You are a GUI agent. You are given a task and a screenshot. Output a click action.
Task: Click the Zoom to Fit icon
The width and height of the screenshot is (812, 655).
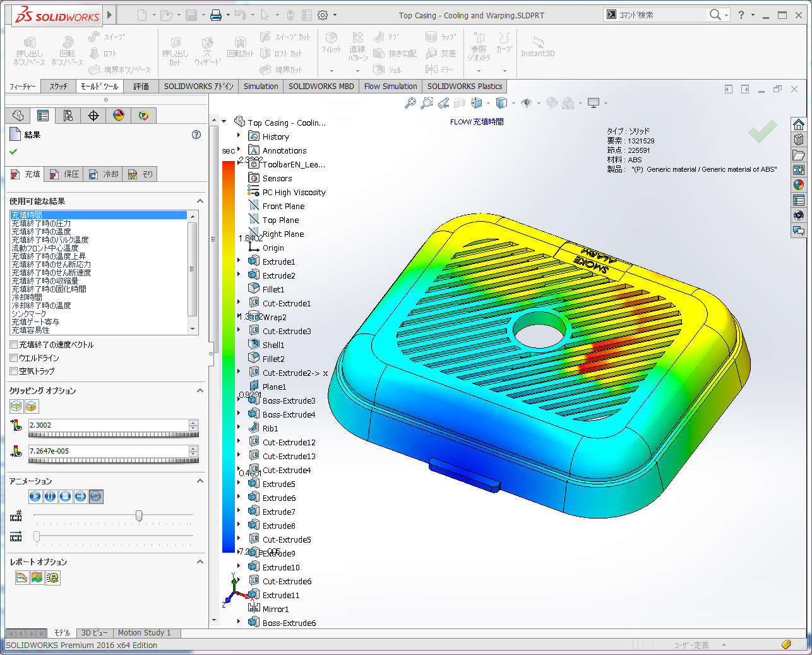(412, 102)
